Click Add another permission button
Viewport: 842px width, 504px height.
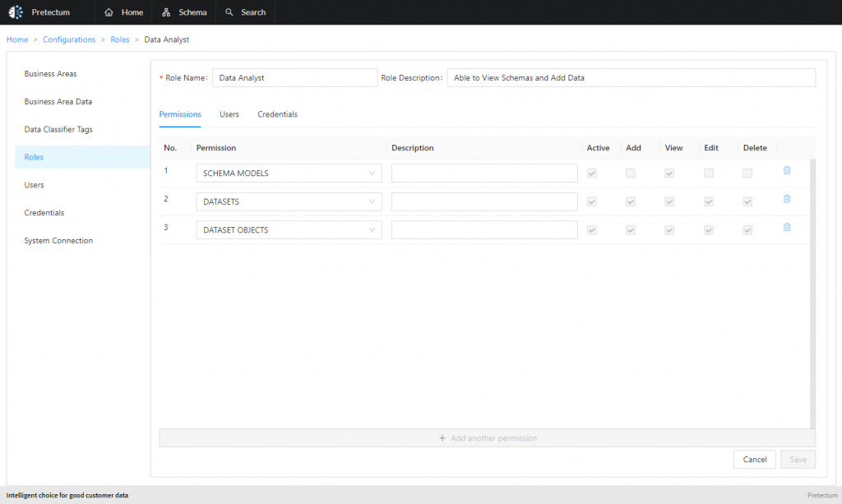tap(487, 438)
